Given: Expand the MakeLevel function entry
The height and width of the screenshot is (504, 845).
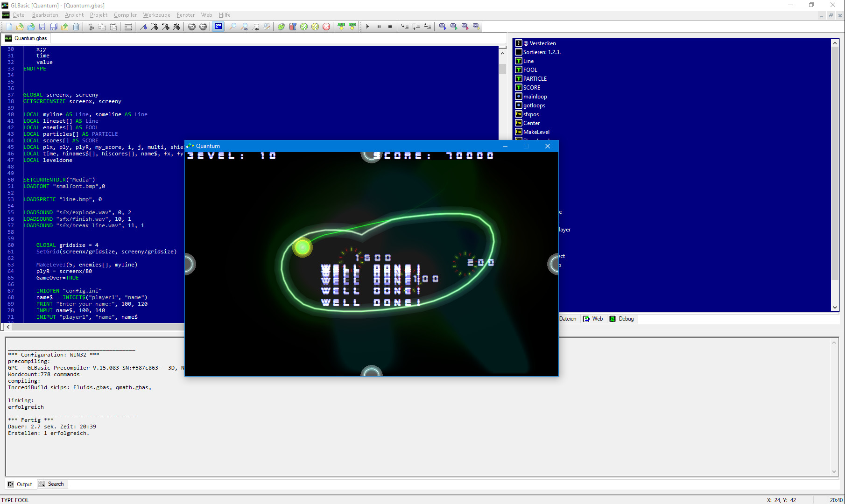Looking at the screenshot, I should point(536,132).
